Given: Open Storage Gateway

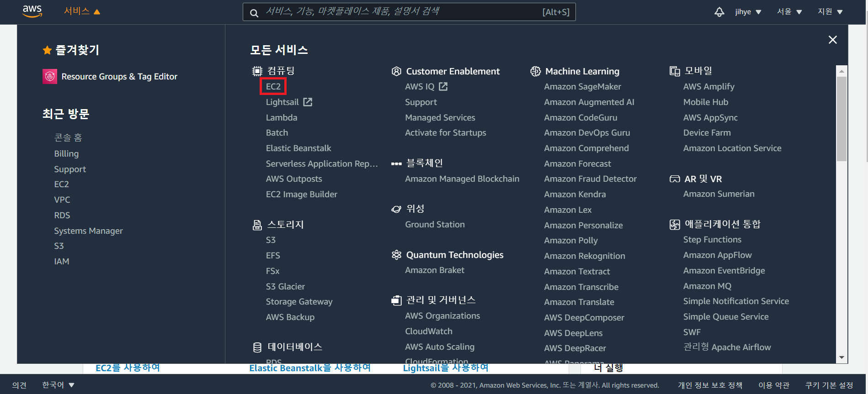Looking at the screenshot, I should tap(299, 301).
